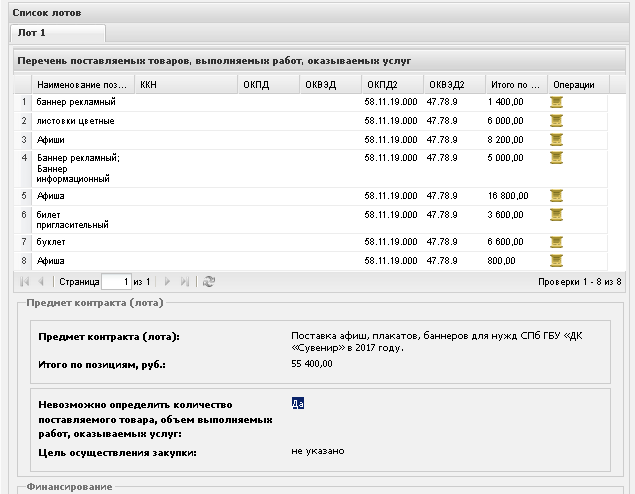
Task: Open operations icon for row 8 Афиша
Action: 556,261
